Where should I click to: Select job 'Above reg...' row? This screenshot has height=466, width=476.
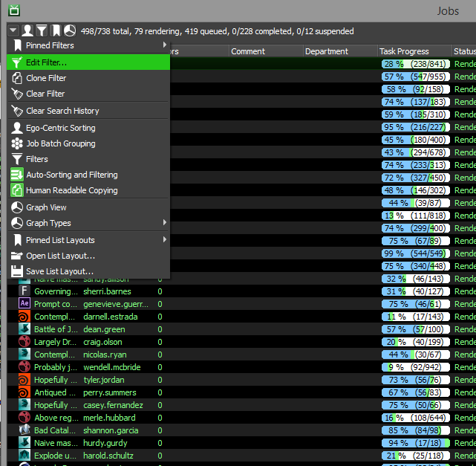click(x=56, y=418)
